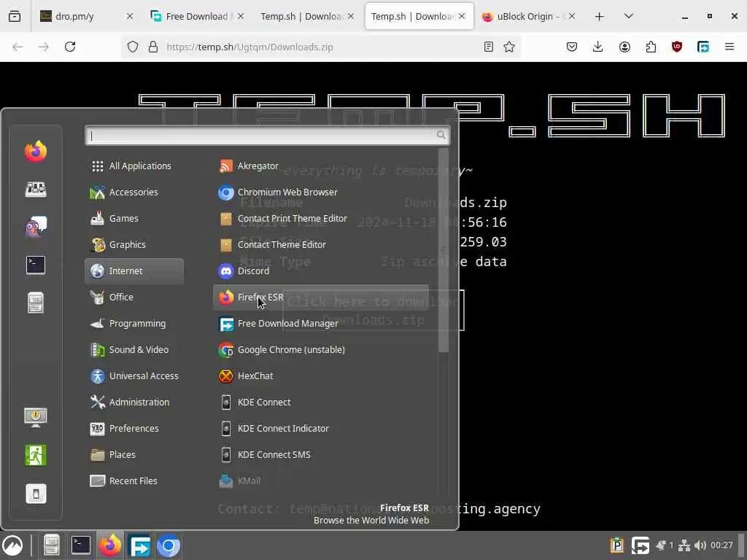Open extensions puzzle icon
The height and width of the screenshot is (560, 747).
pyautogui.click(x=651, y=47)
